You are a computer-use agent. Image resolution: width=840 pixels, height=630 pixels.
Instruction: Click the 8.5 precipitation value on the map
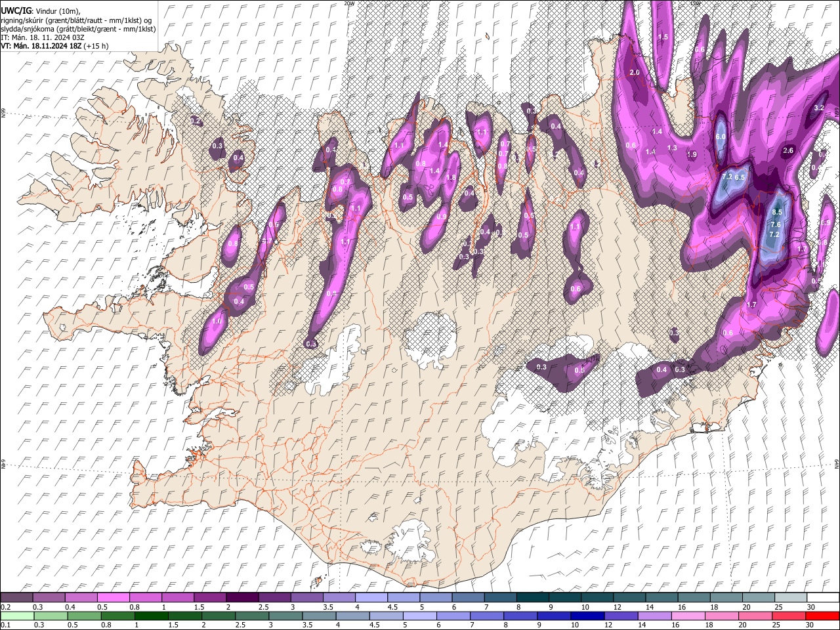point(777,213)
